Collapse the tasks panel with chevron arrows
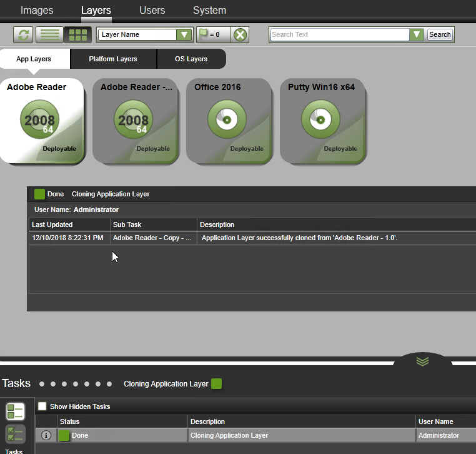The image size is (476, 454). point(422,361)
